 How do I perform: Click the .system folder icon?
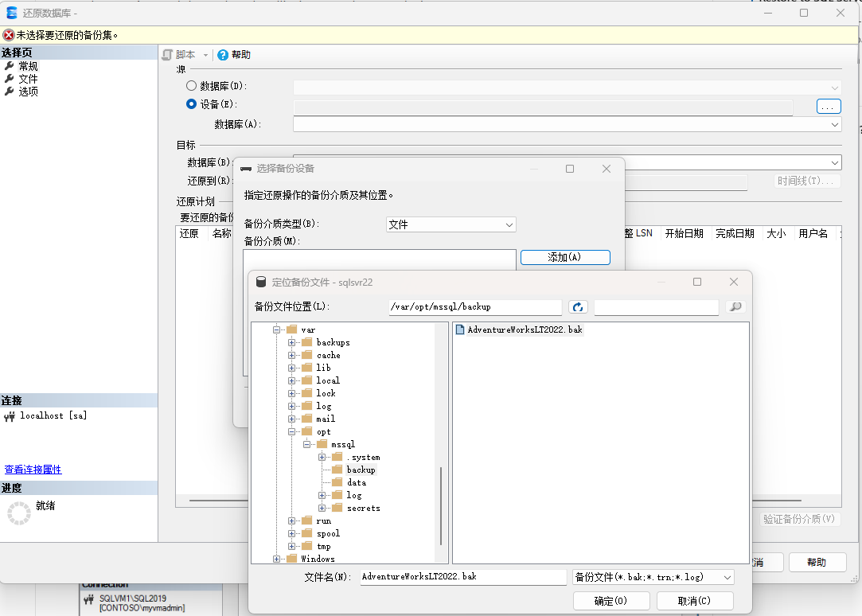coord(337,457)
